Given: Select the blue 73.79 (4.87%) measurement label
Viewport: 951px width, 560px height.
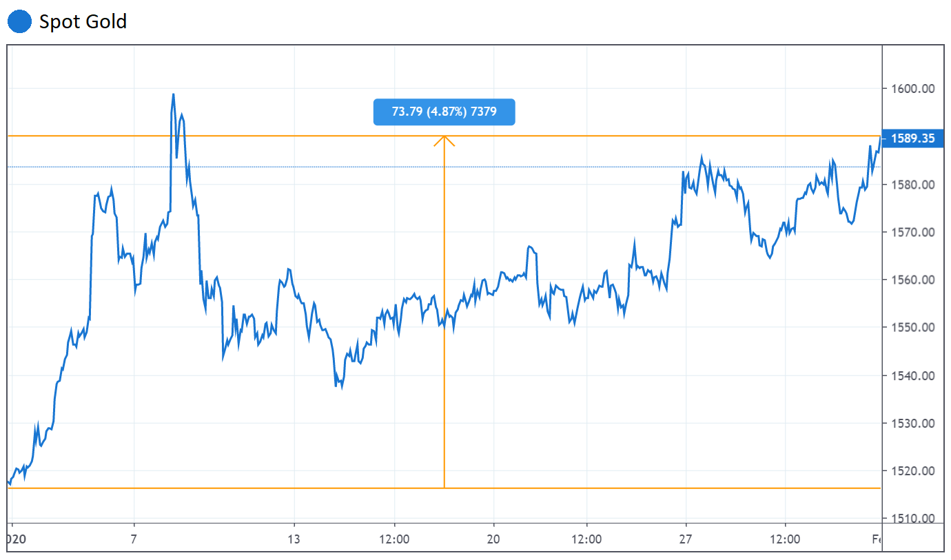Looking at the screenshot, I should pyautogui.click(x=444, y=112).
